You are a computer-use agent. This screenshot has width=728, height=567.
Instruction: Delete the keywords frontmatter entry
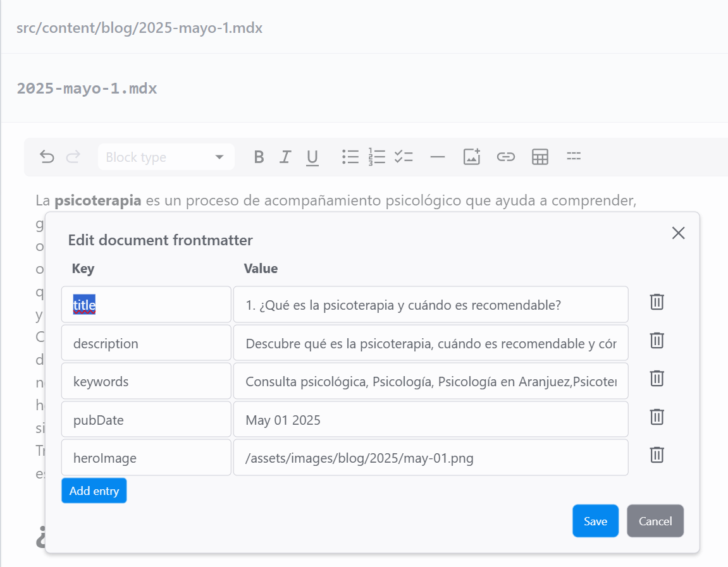tap(656, 378)
